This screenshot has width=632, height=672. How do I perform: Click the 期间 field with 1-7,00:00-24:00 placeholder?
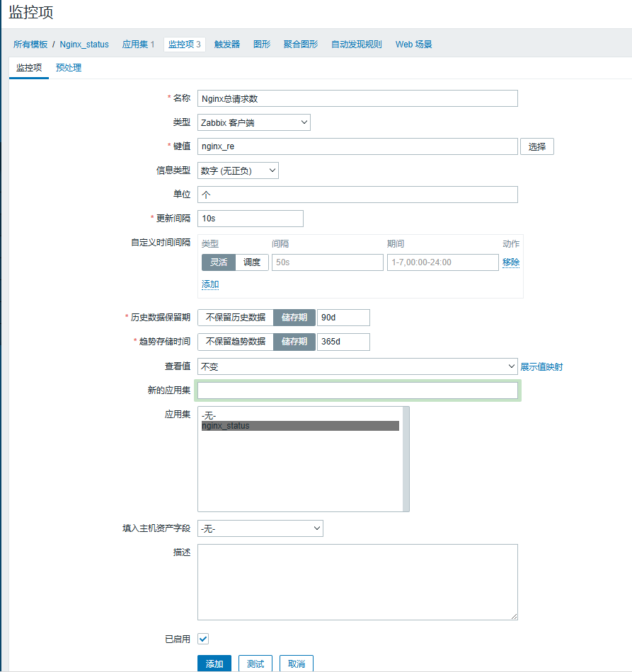click(443, 262)
